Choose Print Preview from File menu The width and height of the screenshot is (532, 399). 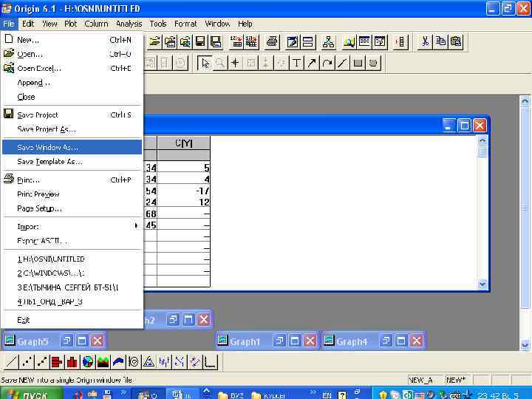tap(72, 194)
